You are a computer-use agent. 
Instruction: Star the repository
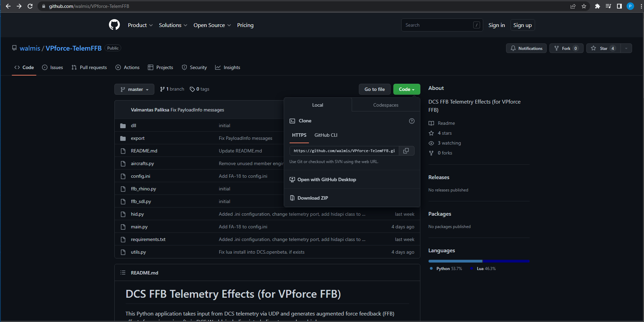point(603,48)
